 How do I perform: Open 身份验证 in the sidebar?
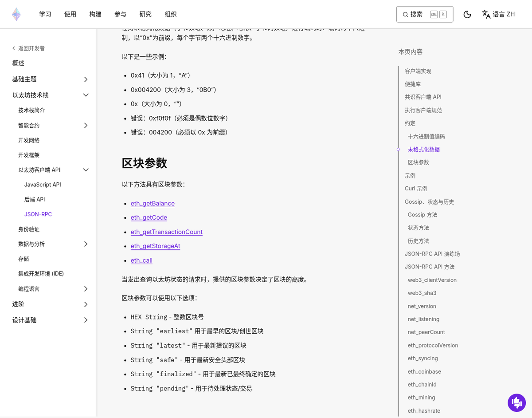coord(29,229)
